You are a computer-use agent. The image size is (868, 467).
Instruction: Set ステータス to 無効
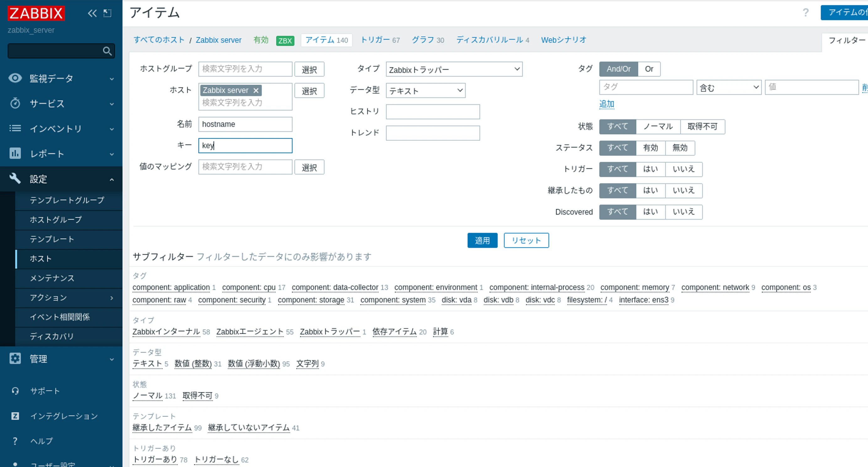[x=680, y=148]
